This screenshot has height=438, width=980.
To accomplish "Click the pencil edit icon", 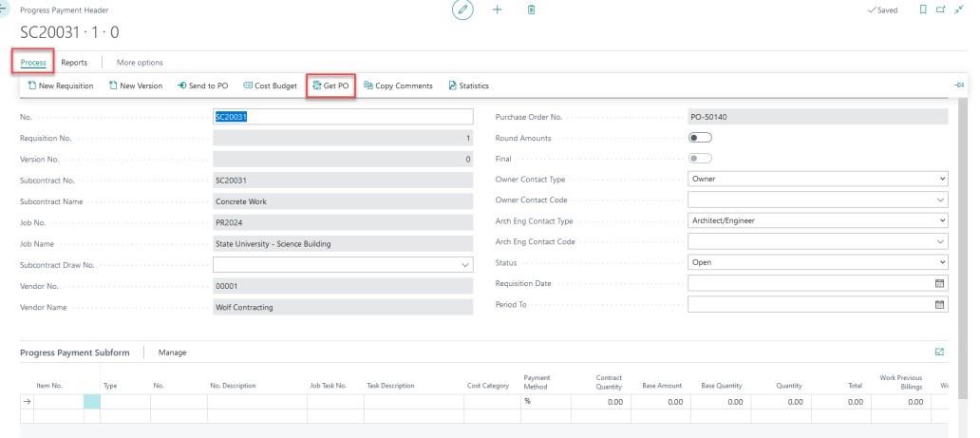I will (461, 10).
